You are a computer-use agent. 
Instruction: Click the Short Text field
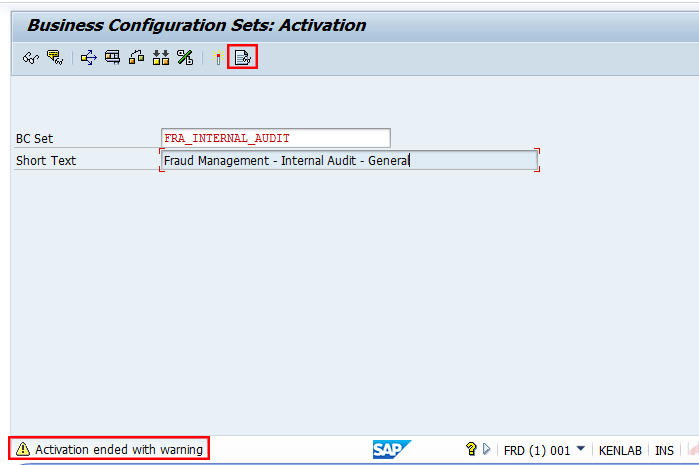[349, 160]
